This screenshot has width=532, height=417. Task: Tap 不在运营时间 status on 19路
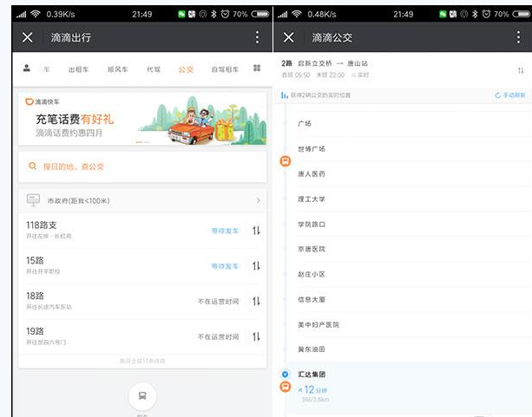(x=218, y=337)
